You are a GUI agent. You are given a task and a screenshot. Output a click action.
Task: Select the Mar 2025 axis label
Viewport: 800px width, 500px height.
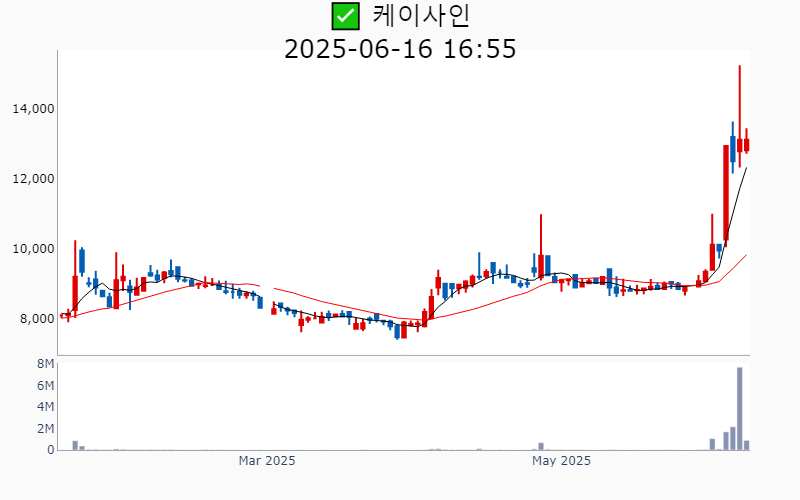267,461
